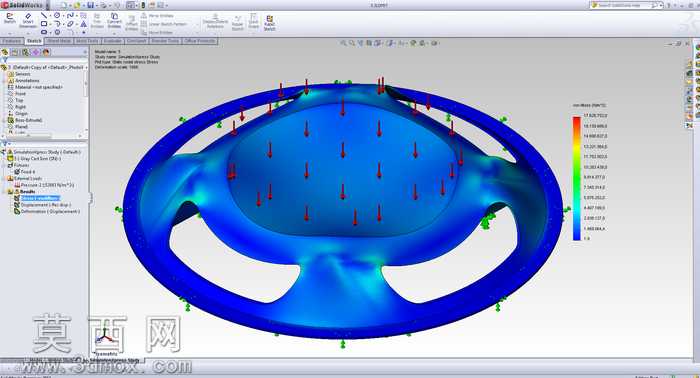Image resolution: width=700 pixels, height=378 pixels.
Task: Select the Straight Slot tool
Action: [44, 32]
